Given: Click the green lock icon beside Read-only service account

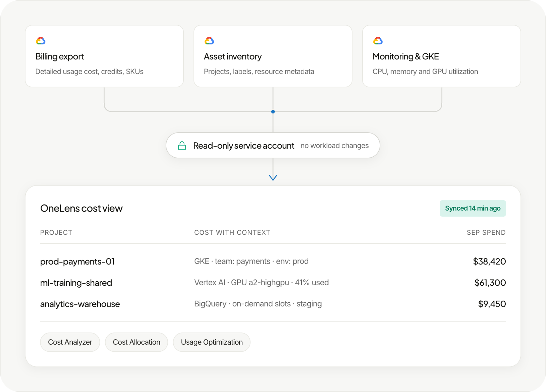Looking at the screenshot, I should coord(182,146).
